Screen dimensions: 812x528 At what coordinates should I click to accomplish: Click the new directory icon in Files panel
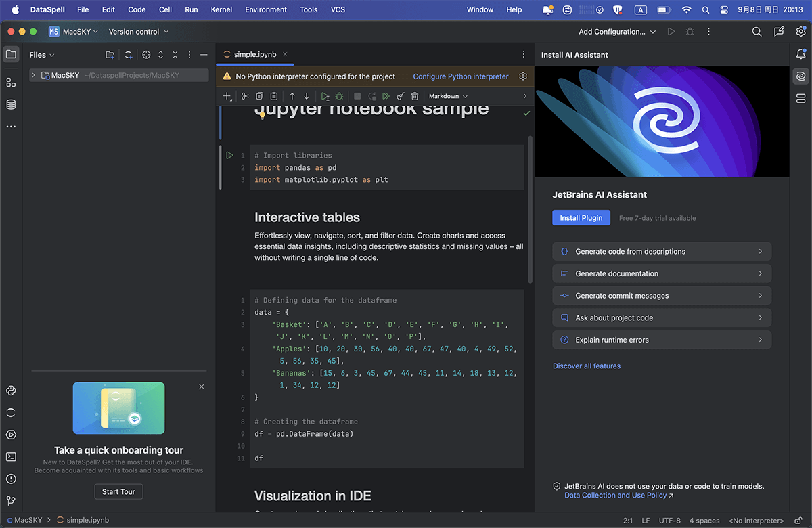[x=110, y=55]
